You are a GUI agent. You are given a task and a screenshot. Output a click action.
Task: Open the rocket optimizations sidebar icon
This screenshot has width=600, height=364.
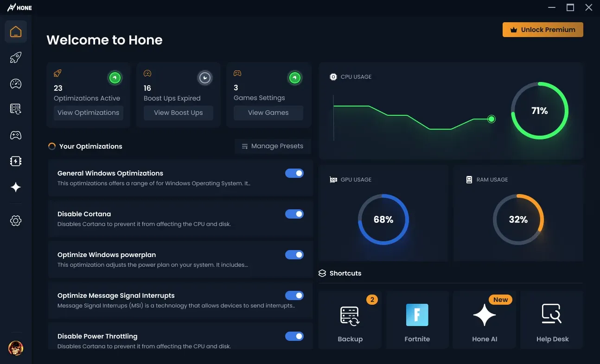[16, 58]
